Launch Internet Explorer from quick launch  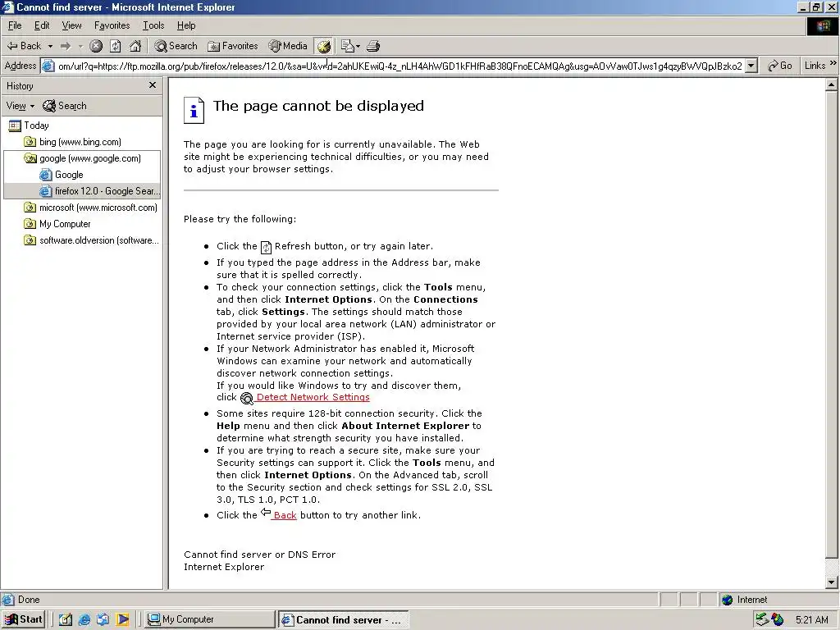[84, 620]
